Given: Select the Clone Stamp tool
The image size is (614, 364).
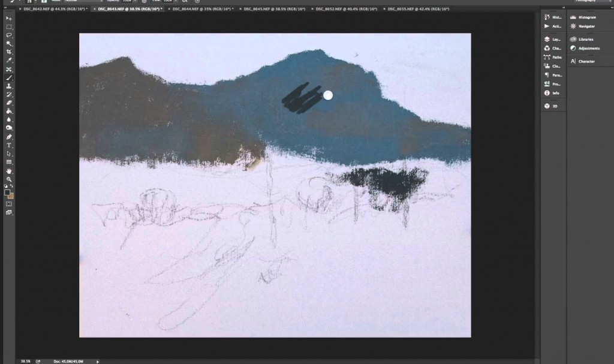Looking at the screenshot, I should tap(9, 86).
